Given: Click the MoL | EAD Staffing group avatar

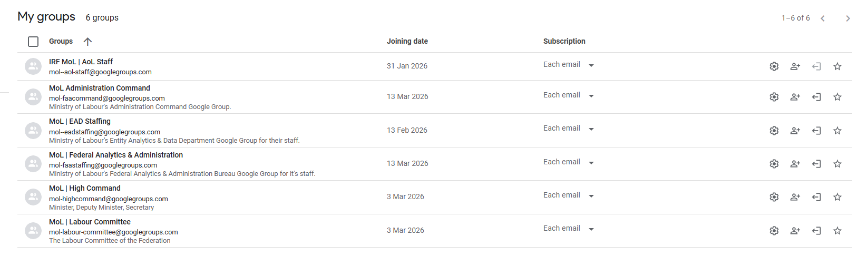Looking at the screenshot, I should 33,131.
